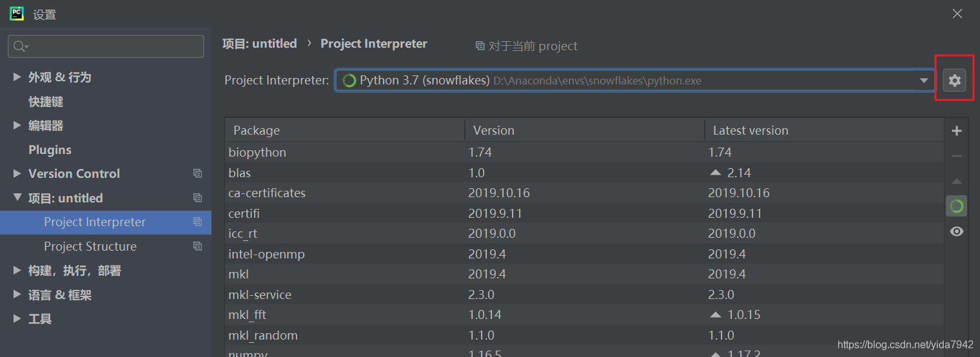Select Project Structure in sidebar
Screen dimensions: 980x357
[x=90, y=246]
